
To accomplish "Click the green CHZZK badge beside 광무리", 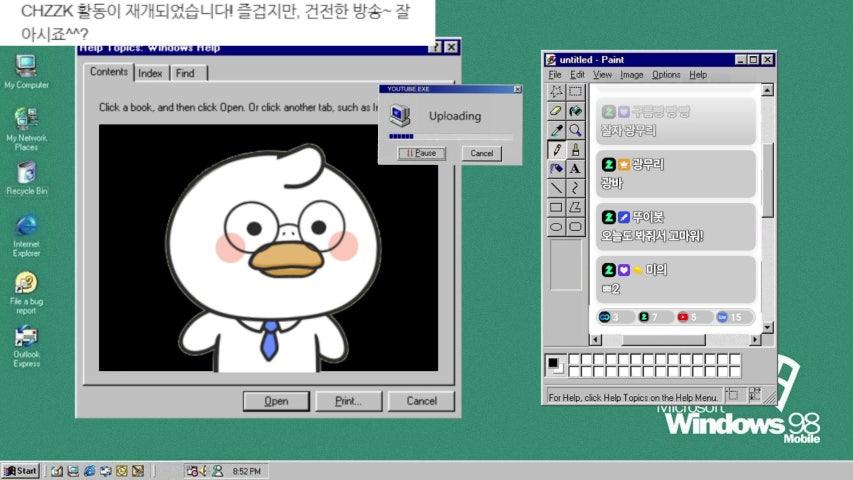I will pyautogui.click(x=608, y=164).
